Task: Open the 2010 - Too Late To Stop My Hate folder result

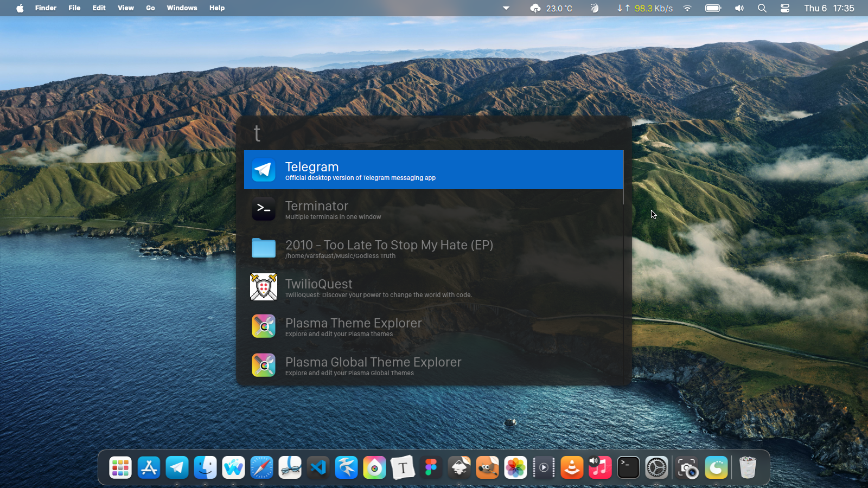Action: (433, 248)
